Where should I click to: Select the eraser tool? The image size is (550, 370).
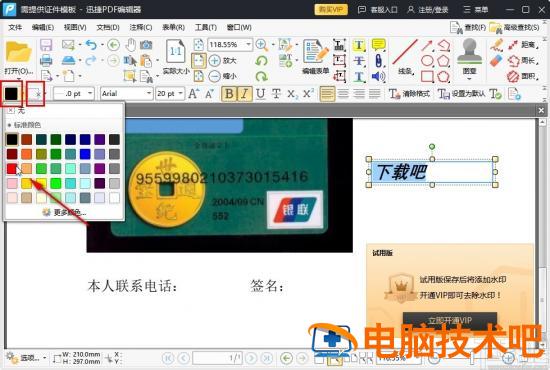point(496,60)
